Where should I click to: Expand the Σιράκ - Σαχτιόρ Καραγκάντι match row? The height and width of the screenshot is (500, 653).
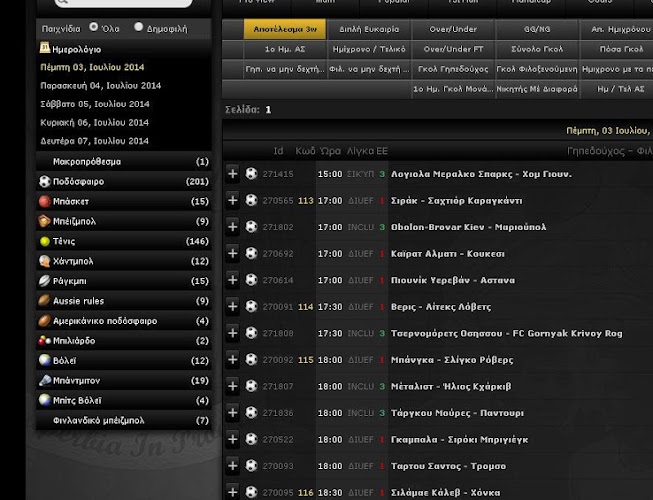[x=233, y=200]
